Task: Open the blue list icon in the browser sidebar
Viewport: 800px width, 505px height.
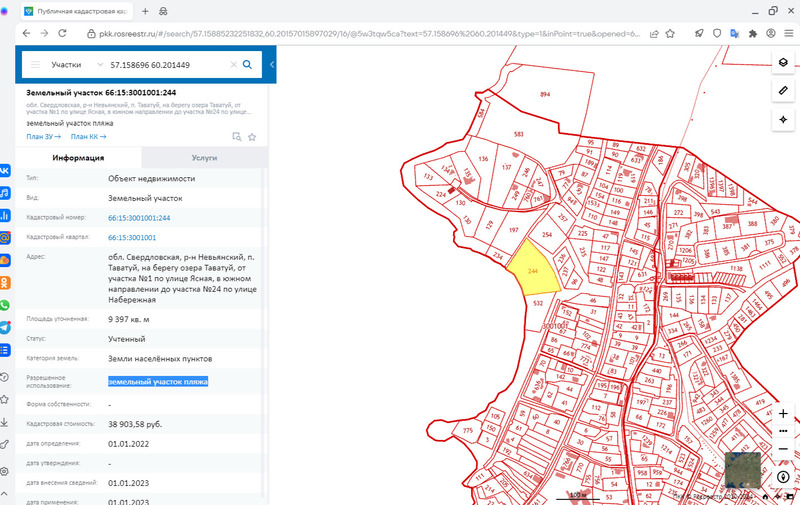Action: tap(4, 350)
